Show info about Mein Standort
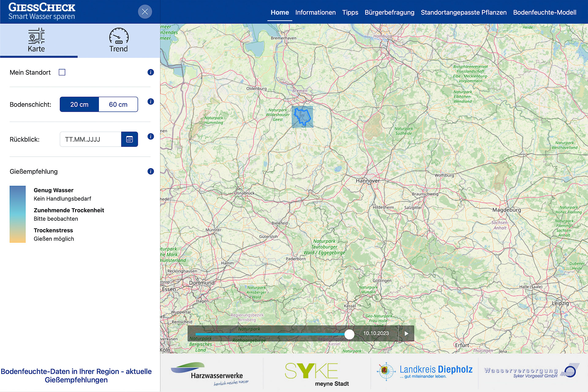The image size is (588, 392). click(x=150, y=72)
